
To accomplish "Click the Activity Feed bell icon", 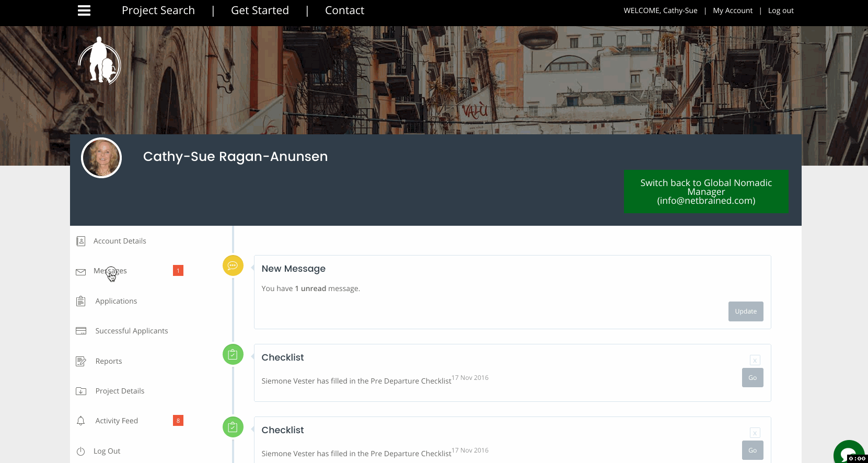I will click(80, 421).
